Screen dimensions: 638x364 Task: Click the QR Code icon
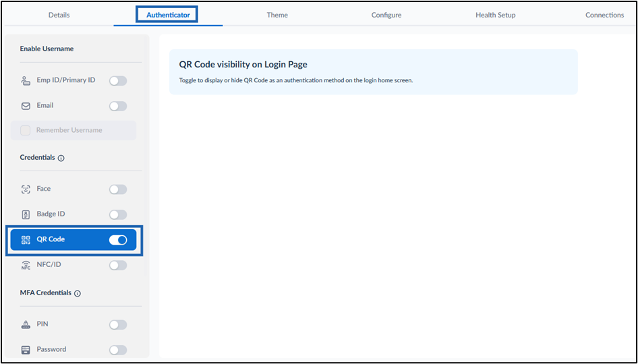point(26,240)
